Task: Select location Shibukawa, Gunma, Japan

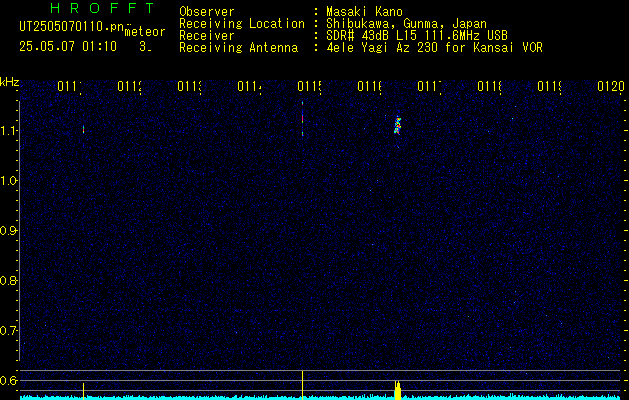Action: [x=406, y=24]
